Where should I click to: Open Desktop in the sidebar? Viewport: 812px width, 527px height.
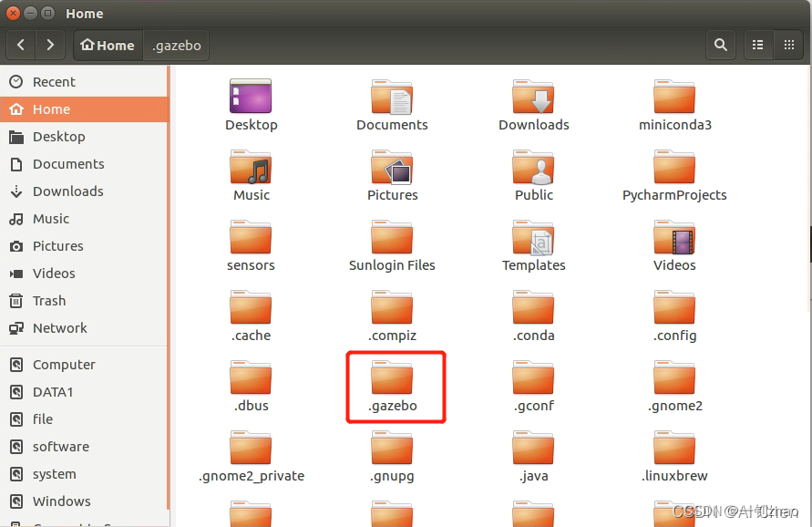[85, 137]
